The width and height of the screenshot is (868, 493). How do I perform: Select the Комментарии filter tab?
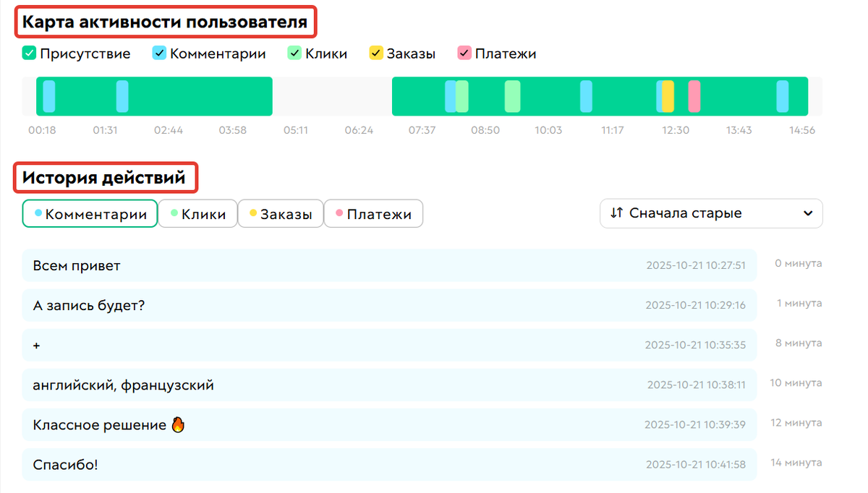[x=90, y=214]
